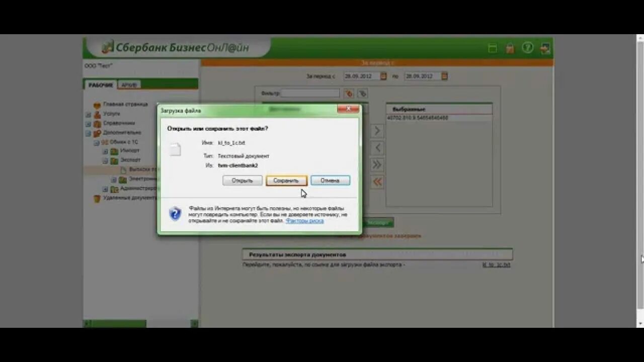Click the blue shield question icon
Viewport: 644px width, 362px height.
(175, 214)
